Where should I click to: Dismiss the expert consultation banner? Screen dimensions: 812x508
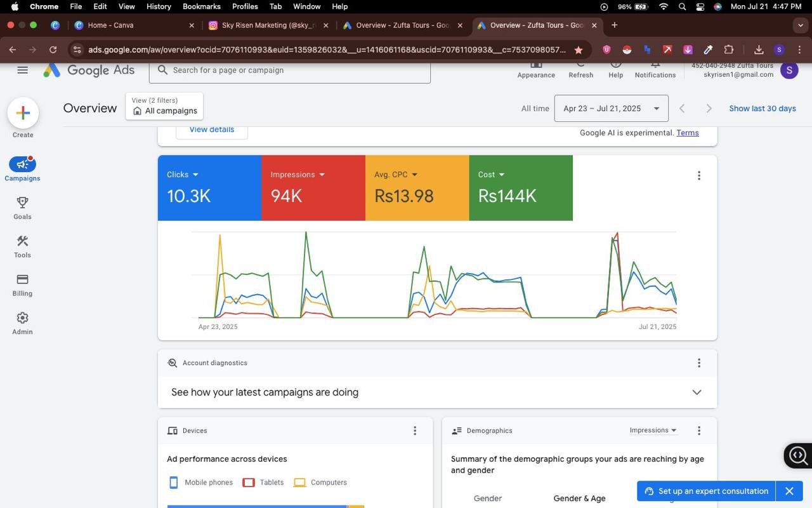click(789, 491)
